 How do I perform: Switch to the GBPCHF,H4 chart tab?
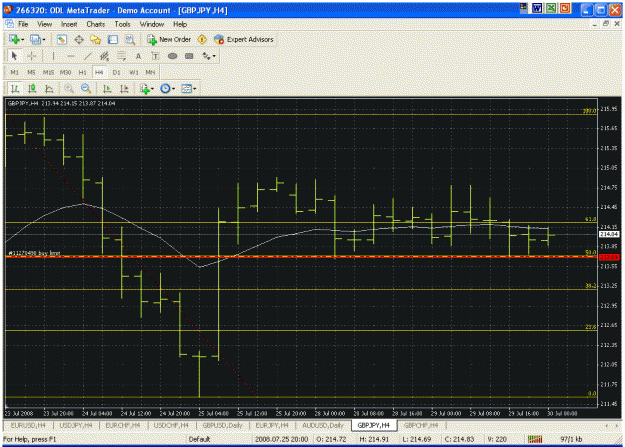point(421,425)
